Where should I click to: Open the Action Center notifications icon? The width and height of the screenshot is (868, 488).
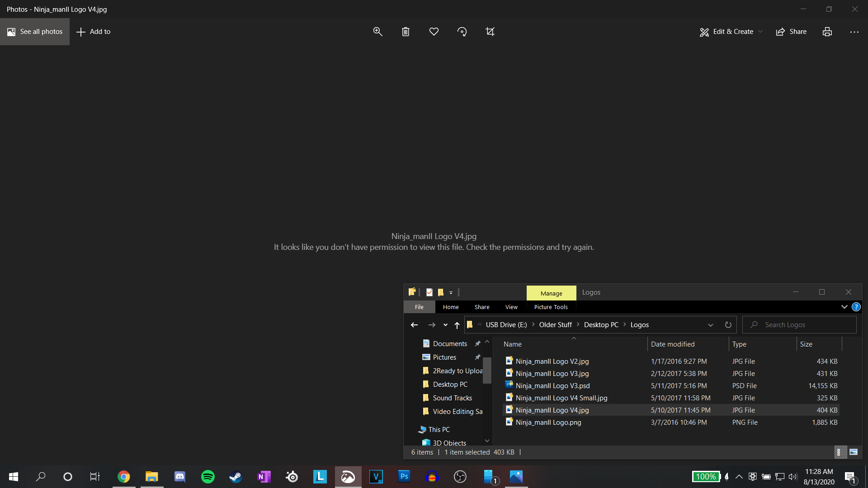[850, 477]
